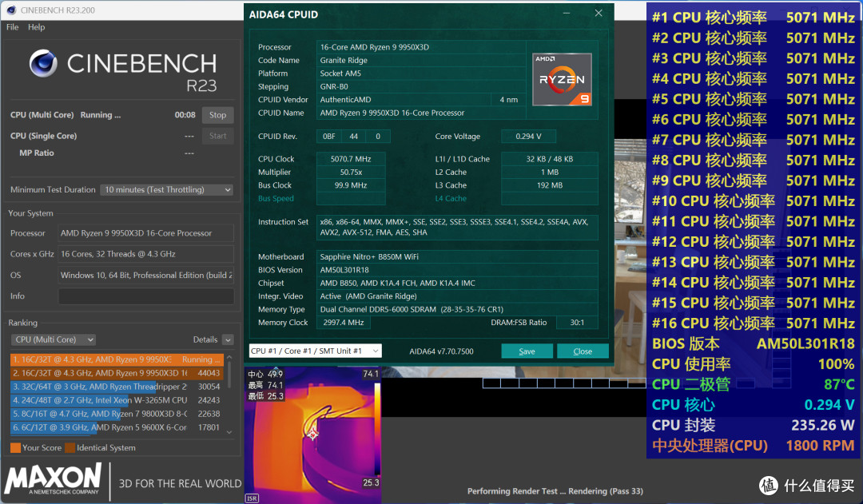Click the DRAM:FSB Ratio value 30:1
This screenshot has height=504, width=863.
click(x=577, y=323)
